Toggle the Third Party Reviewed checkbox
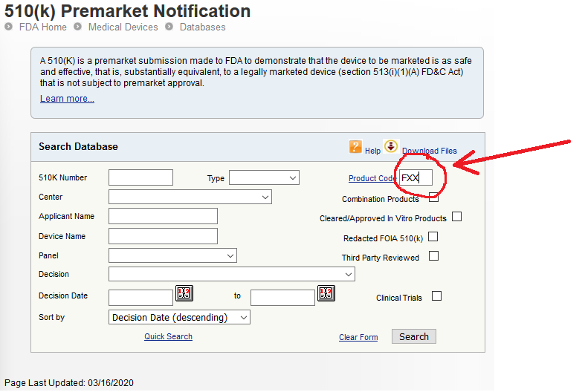 click(x=433, y=256)
